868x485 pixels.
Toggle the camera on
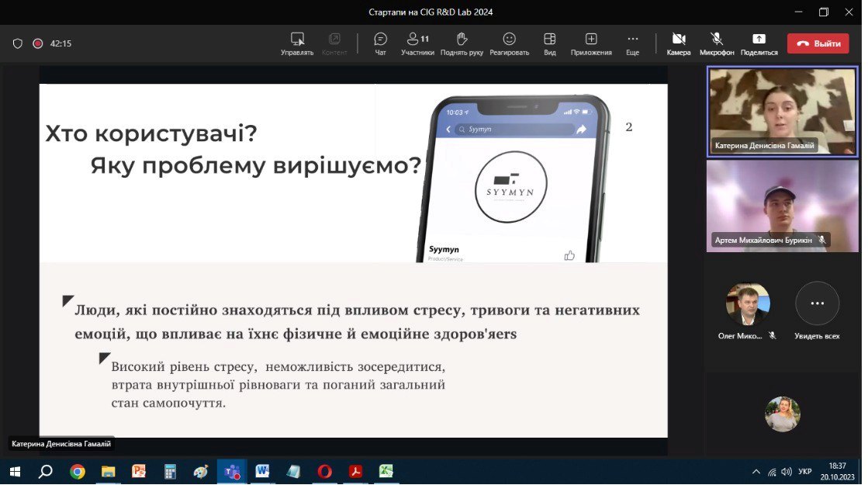[x=678, y=43]
